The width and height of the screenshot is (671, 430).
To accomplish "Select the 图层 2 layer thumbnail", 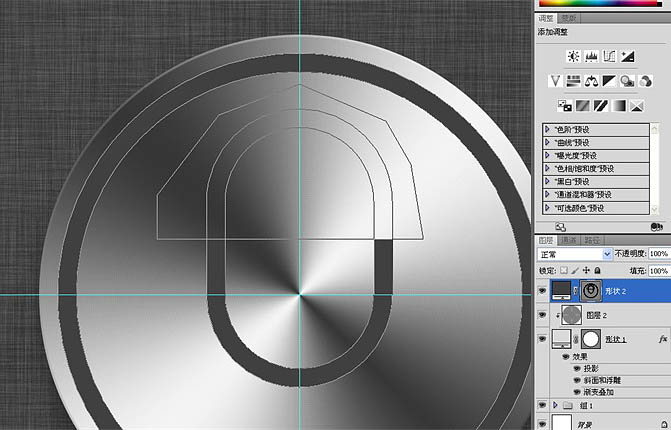I will pyautogui.click(x=571, y=315).
